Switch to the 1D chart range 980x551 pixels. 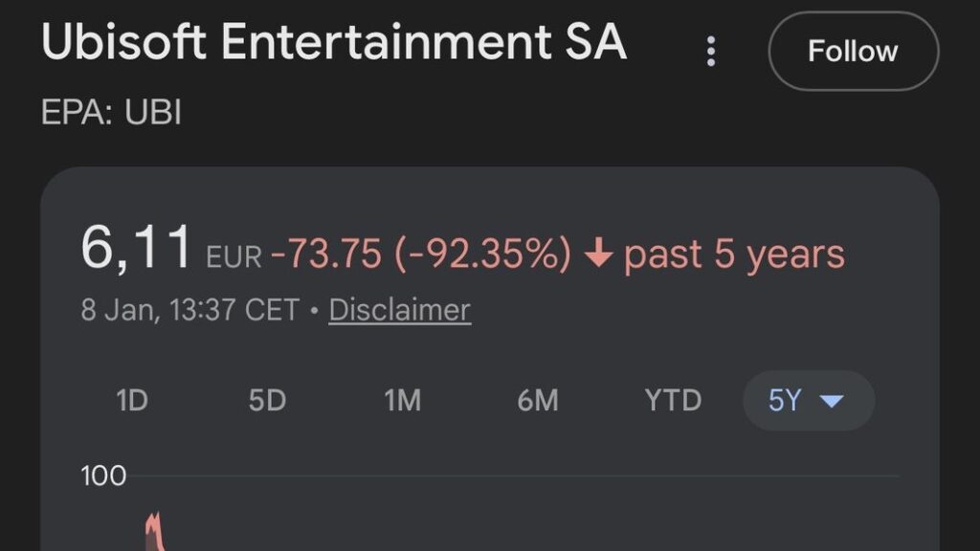(132, 401)
